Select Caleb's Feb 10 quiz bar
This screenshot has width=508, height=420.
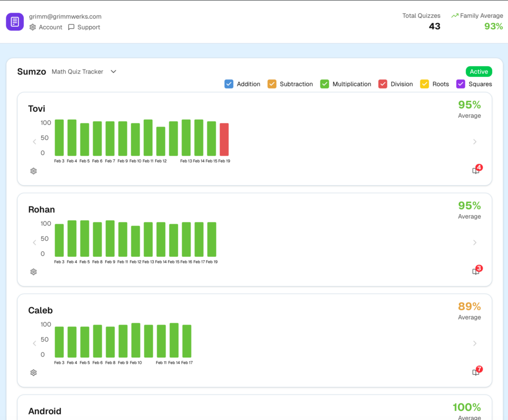pos(136,340)
